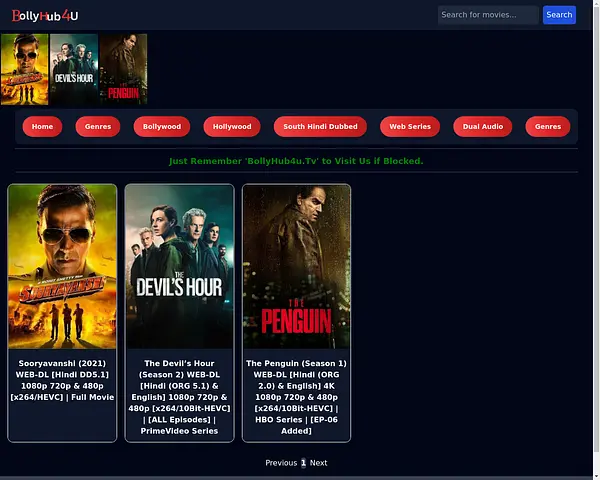The image size is (600, 480).
Task: Open the South Hindi Dubbed category
Action: pos(320,127)
